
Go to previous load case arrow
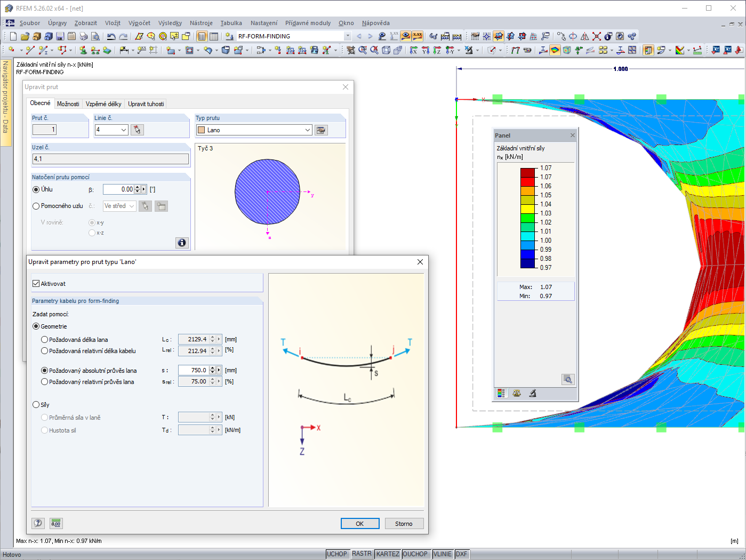click(359, 36)
